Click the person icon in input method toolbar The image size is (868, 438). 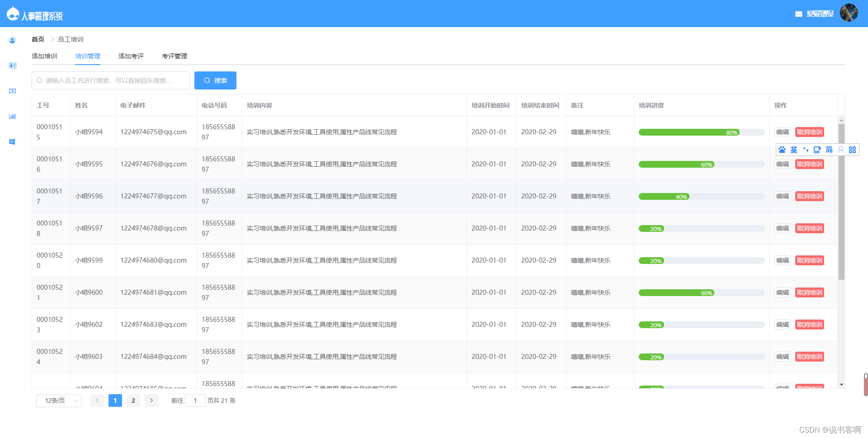[x=841, y=150]
